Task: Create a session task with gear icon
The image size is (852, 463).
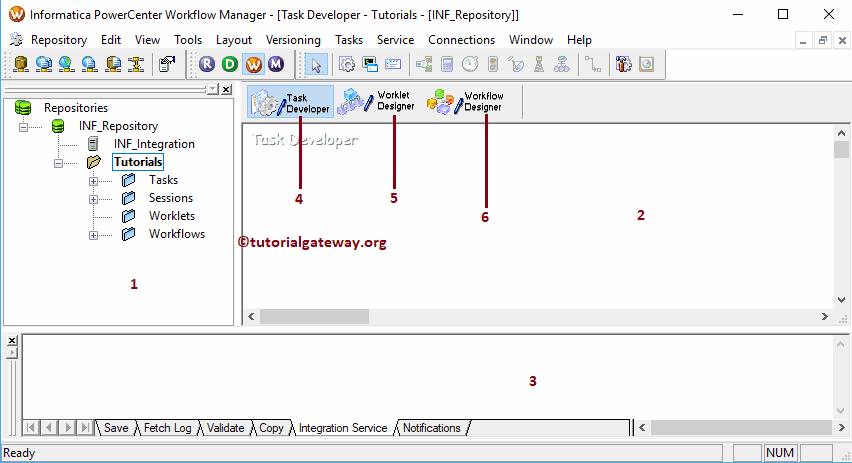Action: (347, 64)
